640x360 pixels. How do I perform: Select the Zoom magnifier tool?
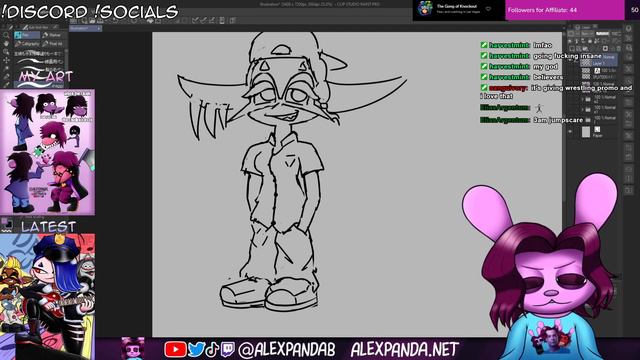tap(6, 35)
